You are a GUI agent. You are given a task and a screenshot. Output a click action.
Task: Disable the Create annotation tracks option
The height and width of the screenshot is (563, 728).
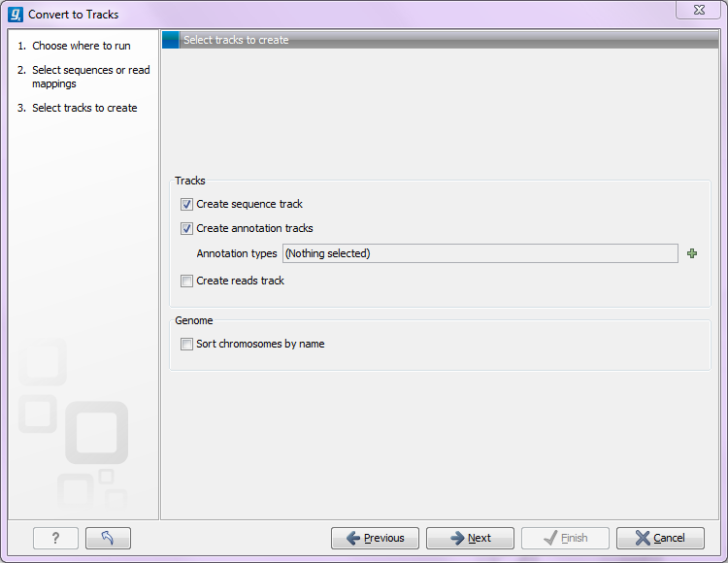pos(186,229)
